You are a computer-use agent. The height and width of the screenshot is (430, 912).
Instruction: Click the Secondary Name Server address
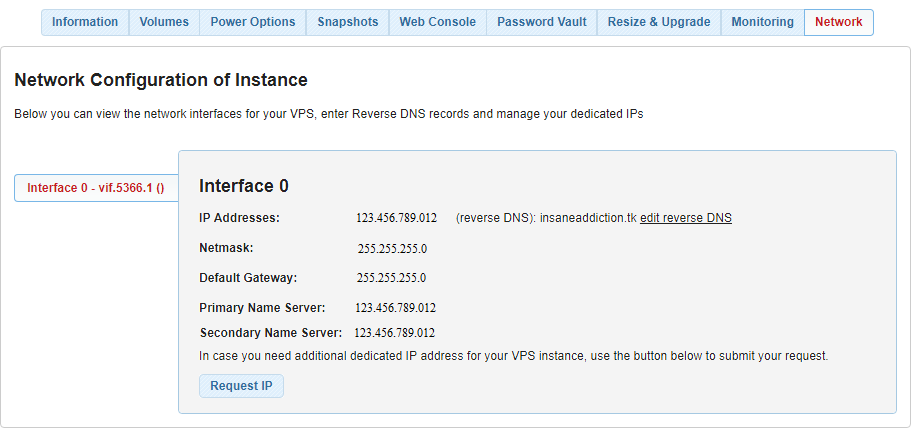(394, 333)
